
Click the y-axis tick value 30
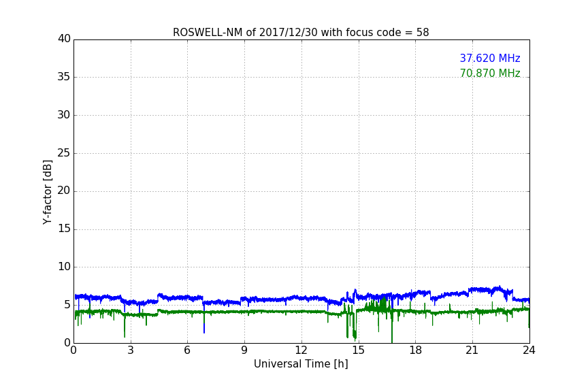click(64, 115)
